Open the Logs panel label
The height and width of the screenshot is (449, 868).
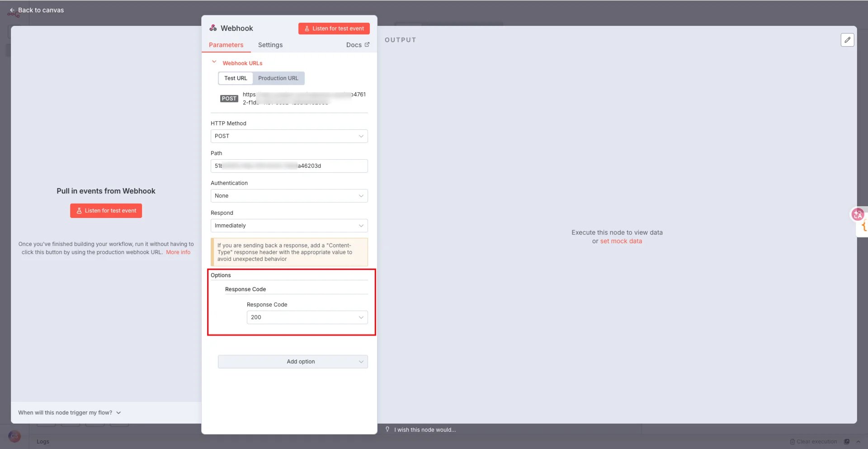coord(43,441)
